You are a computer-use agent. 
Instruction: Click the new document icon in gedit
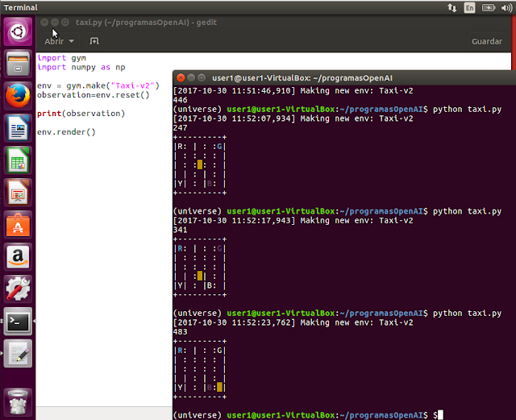coord(94,41)
